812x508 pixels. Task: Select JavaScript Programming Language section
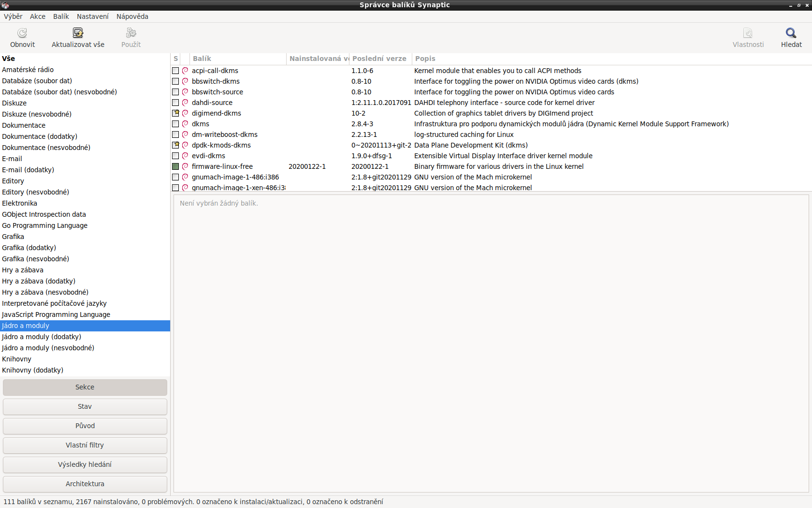85,314
